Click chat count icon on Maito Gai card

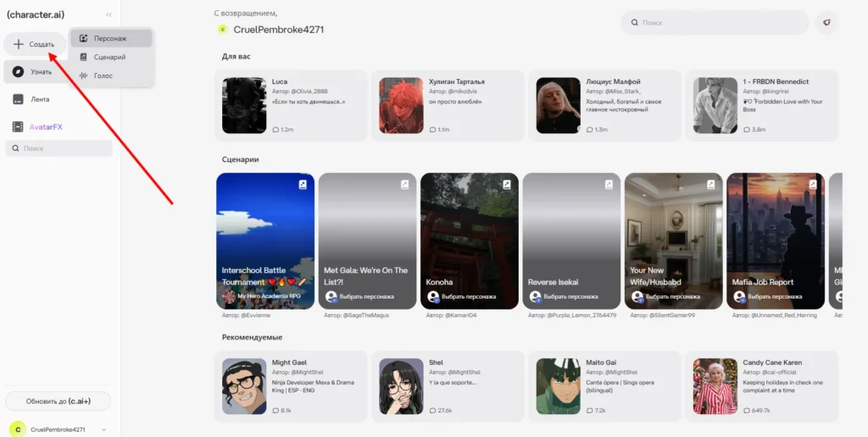[590, 411]
